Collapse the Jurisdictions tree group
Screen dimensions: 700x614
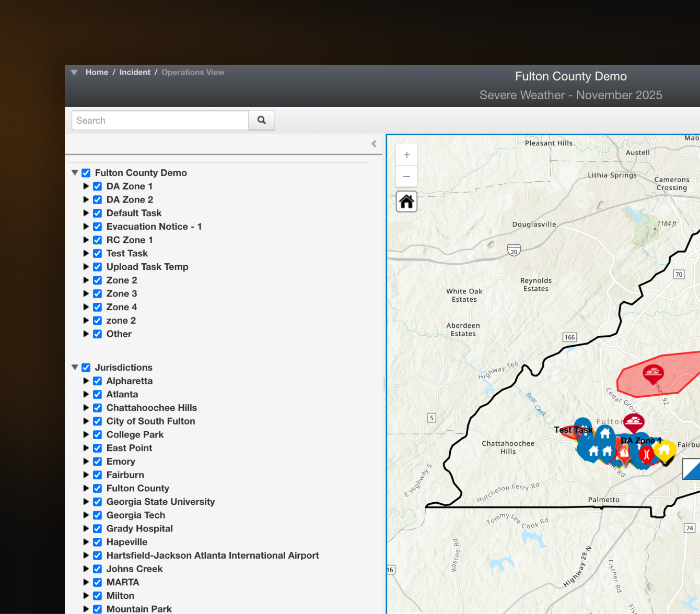(x=75, y=368)
